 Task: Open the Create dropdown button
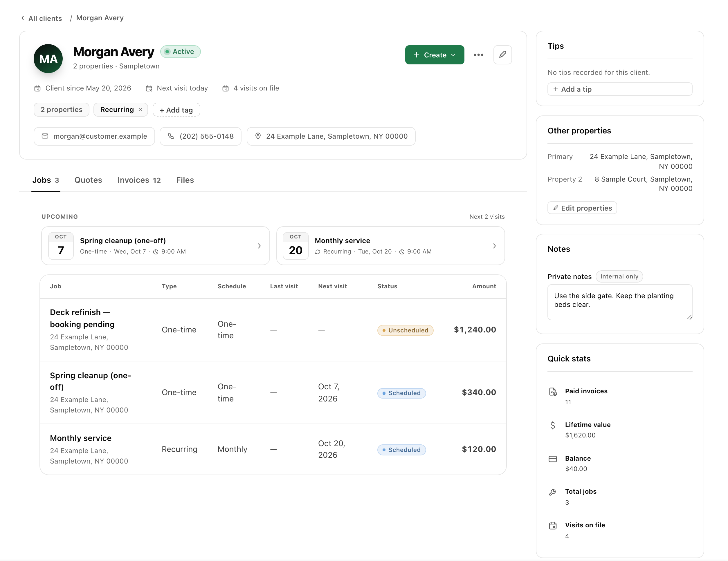[435, 55]
